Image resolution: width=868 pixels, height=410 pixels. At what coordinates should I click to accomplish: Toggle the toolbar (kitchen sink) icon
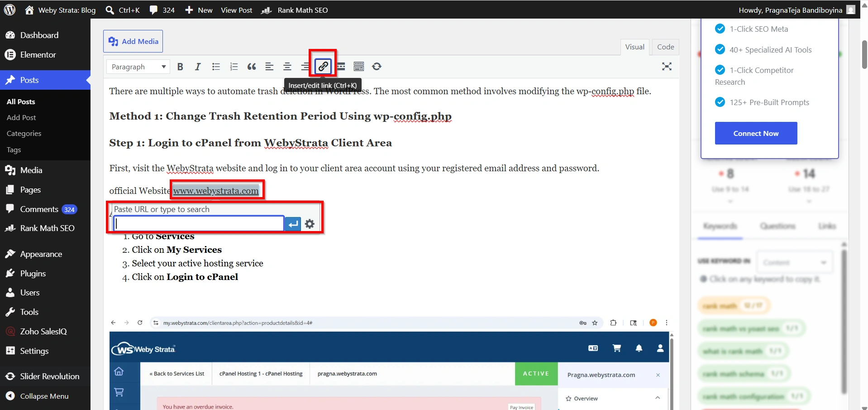[x=359, y=67]
